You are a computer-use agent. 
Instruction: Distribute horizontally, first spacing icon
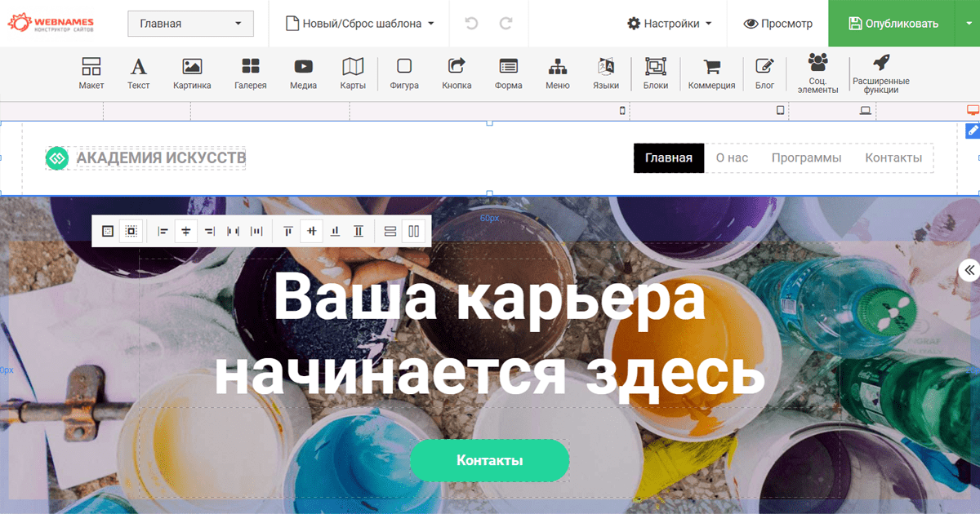pyautogui.click(x=233, y=232)
